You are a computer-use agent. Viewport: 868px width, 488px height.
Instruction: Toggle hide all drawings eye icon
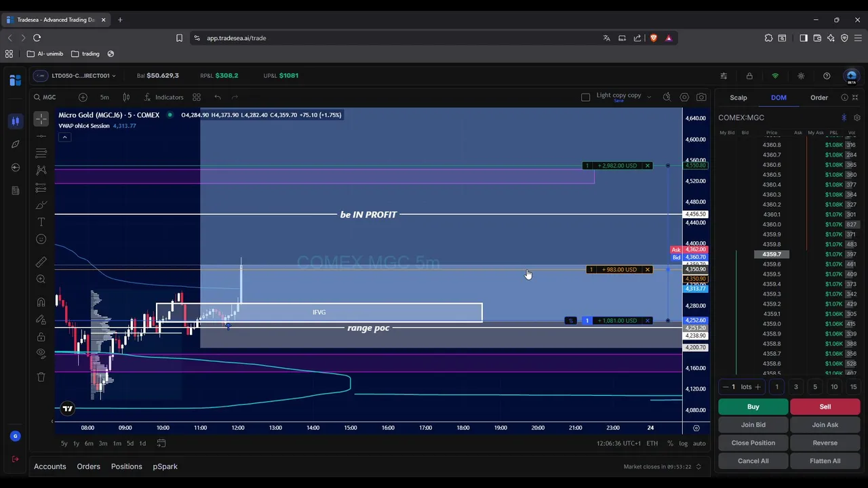(x=41, y=354)
